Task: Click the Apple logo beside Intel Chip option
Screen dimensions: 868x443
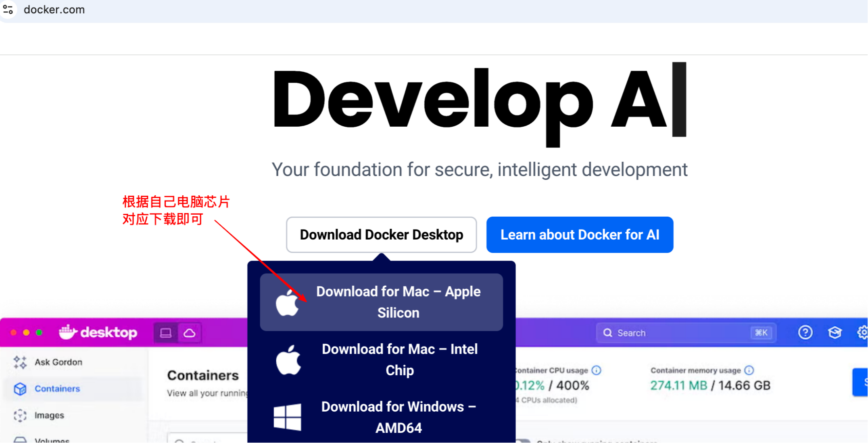Action: click(x=288, y=360)
